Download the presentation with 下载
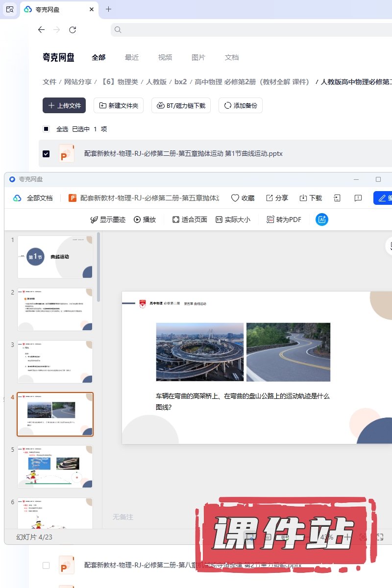The width and height of the screenshot is (392, 588). point(311,198)
